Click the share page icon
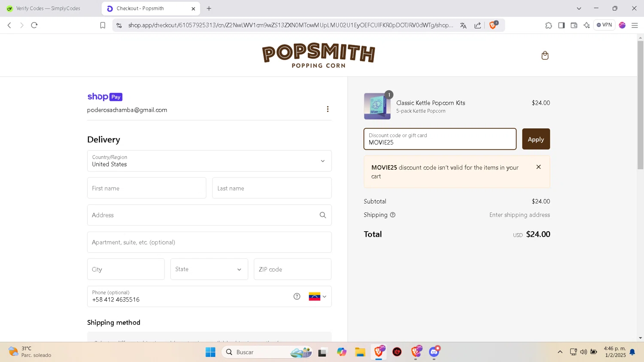This screenshot has width=644, height=362. (477, 25)
